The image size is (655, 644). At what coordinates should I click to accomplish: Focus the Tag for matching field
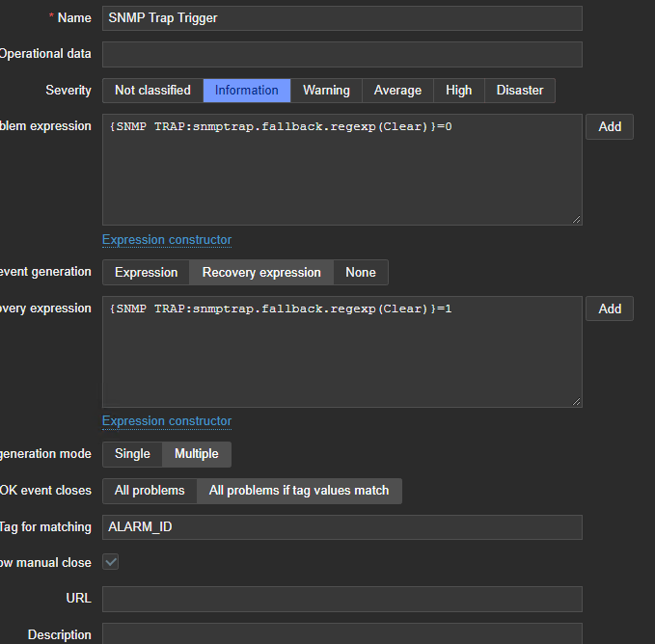(x=341, y=527)
